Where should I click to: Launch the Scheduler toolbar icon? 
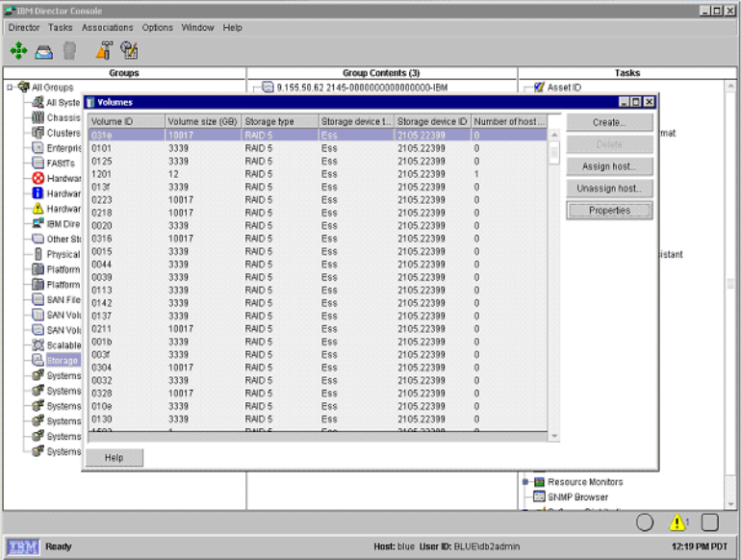coord(129,50)
